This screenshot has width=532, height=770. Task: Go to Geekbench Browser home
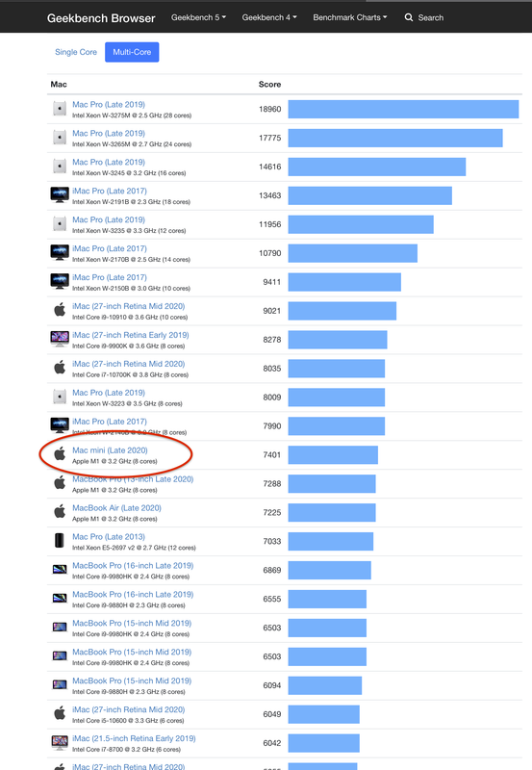tap(101, 18)
